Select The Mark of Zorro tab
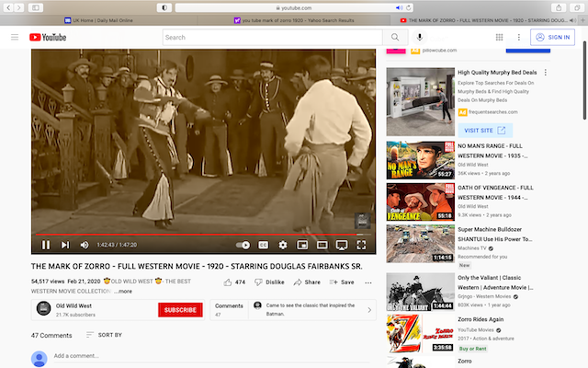The width and height of the screenshot is (588, 368). 484,20
